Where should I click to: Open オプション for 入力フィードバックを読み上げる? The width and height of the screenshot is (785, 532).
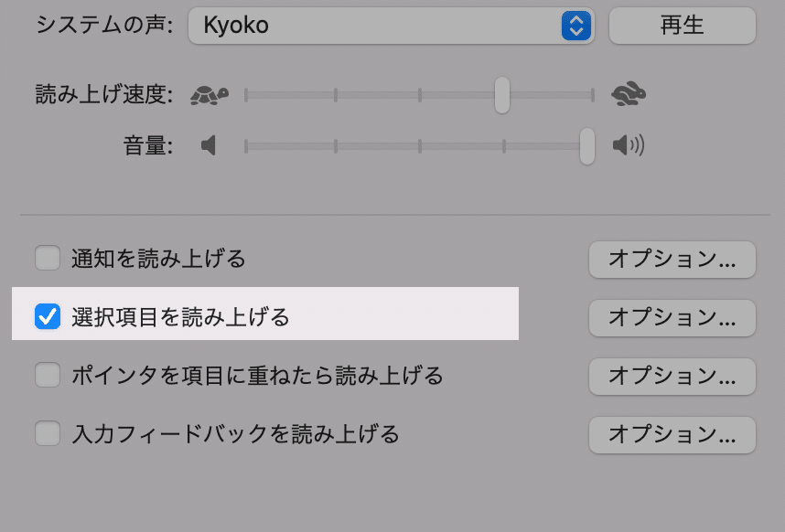tap(672, 435)
